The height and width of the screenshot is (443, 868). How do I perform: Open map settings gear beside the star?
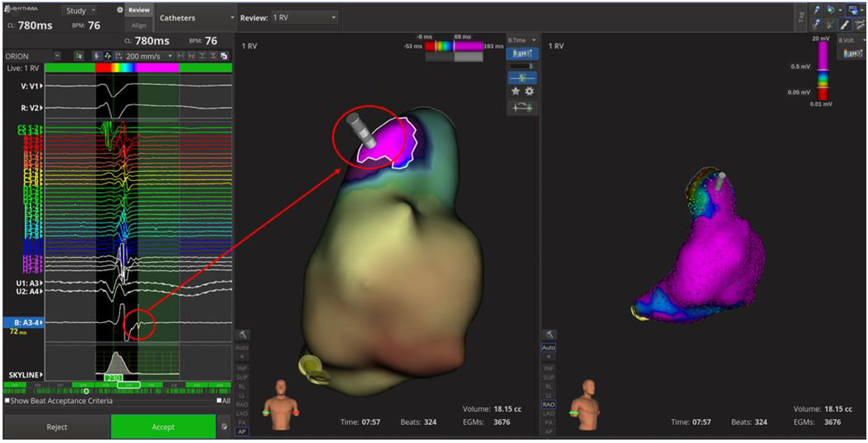click(x=530, y=91)
